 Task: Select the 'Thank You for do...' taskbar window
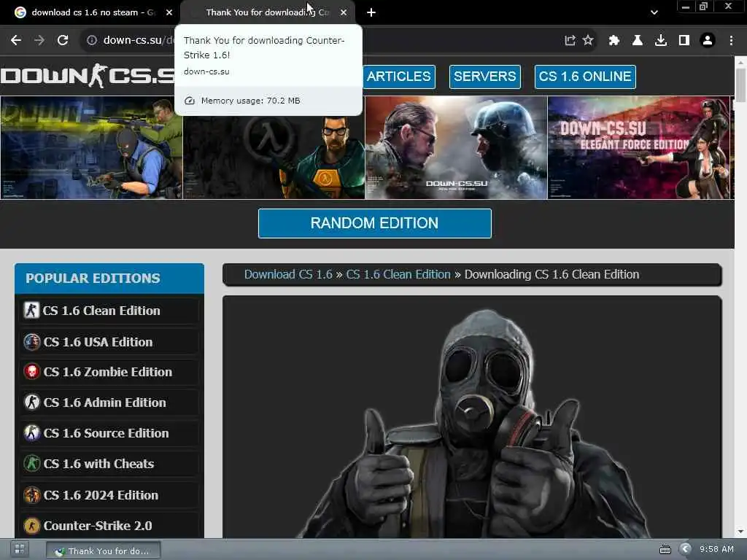point(104,551)
